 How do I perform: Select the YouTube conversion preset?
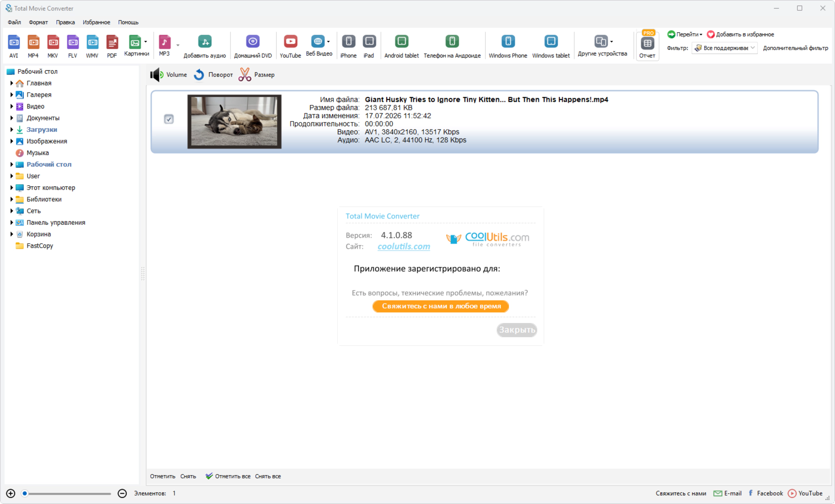coord(290,46)
